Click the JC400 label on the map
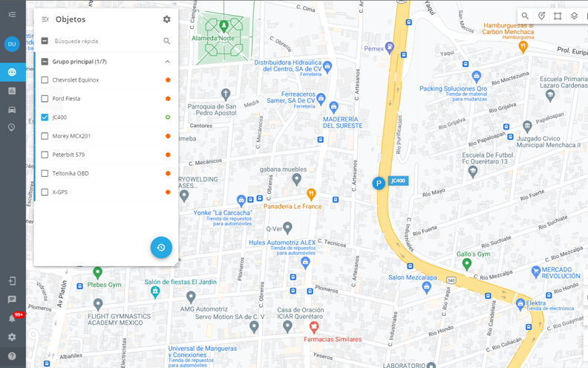588x368 pixels. click(x=398, y=181)
